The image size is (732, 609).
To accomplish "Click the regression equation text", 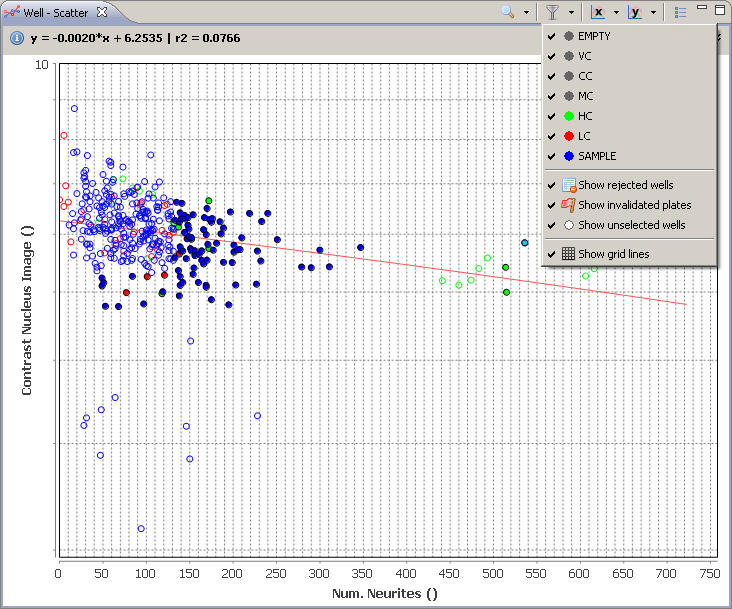I will pos(135,38).
